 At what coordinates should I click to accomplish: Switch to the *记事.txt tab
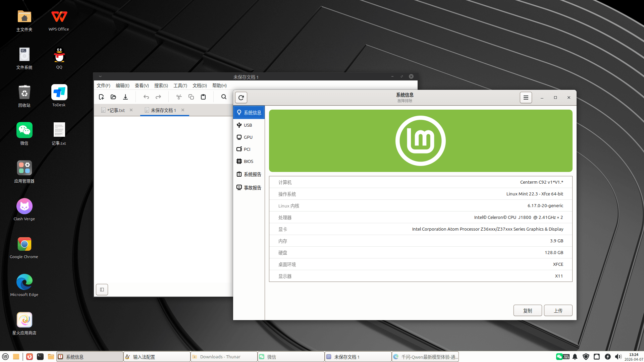pyautogui.click(x=115, y=110)
